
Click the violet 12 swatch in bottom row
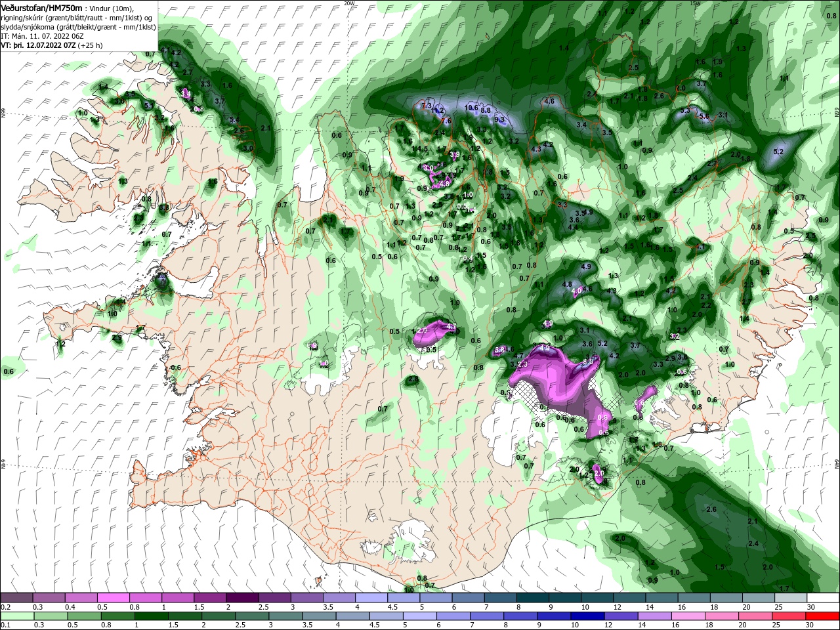tap(621, 616)
